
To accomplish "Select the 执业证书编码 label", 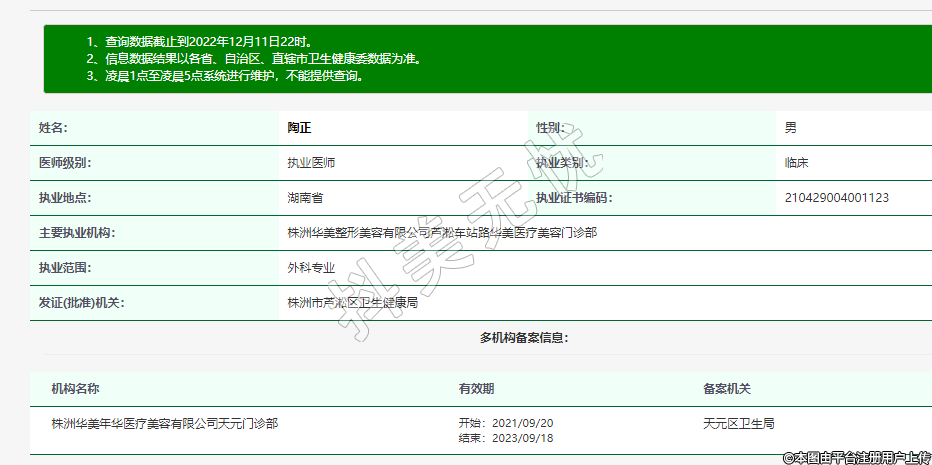I will (x=573, y=198).
